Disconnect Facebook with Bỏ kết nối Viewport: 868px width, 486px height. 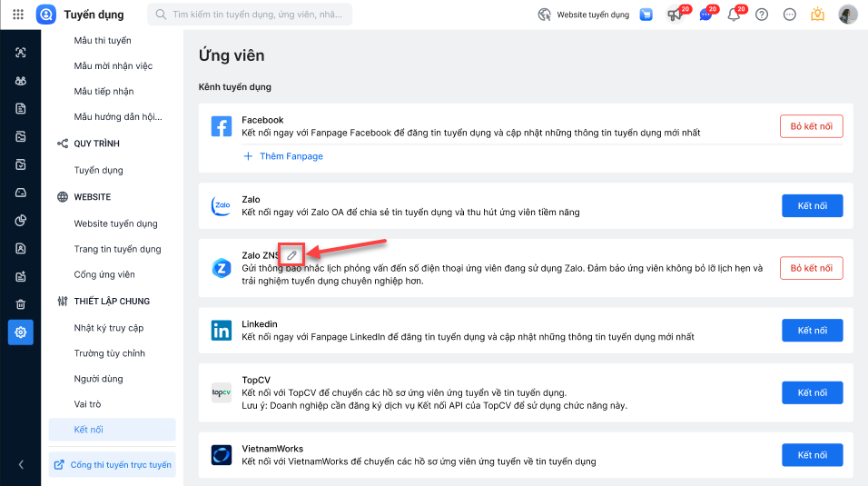(x=812, y=126)
